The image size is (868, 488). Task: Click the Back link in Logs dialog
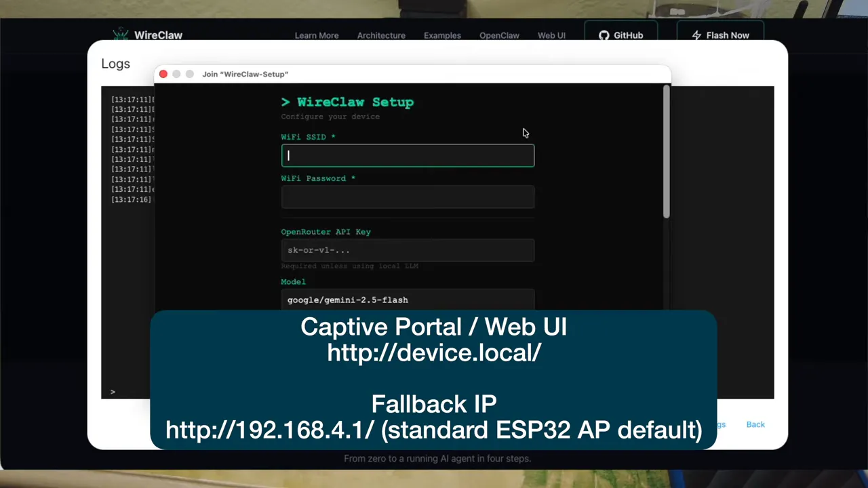click(755, 424)
